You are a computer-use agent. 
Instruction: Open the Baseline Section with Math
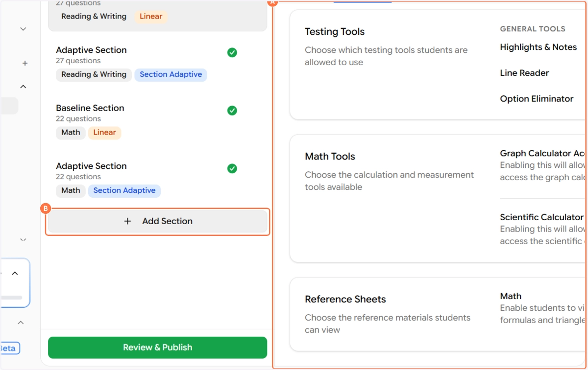click(x=90, y=108)
